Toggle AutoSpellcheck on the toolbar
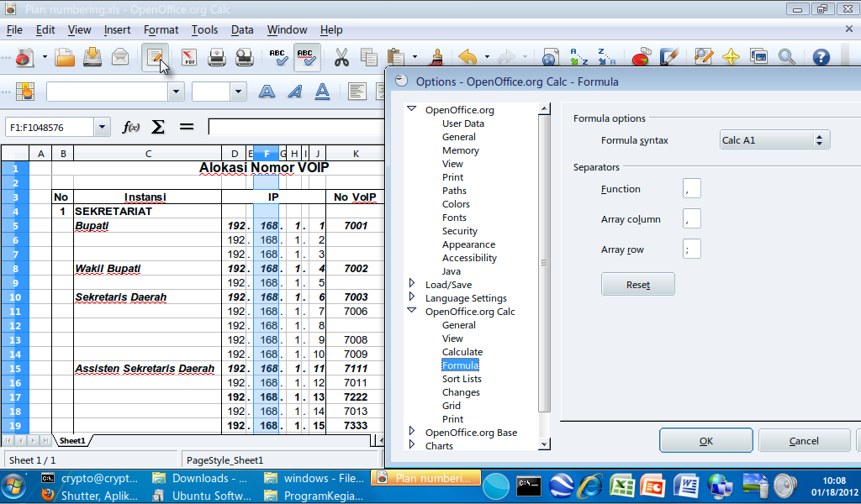The height and width of the screenshot is (504, 861). pyautogui.click(x=307, y=56)
